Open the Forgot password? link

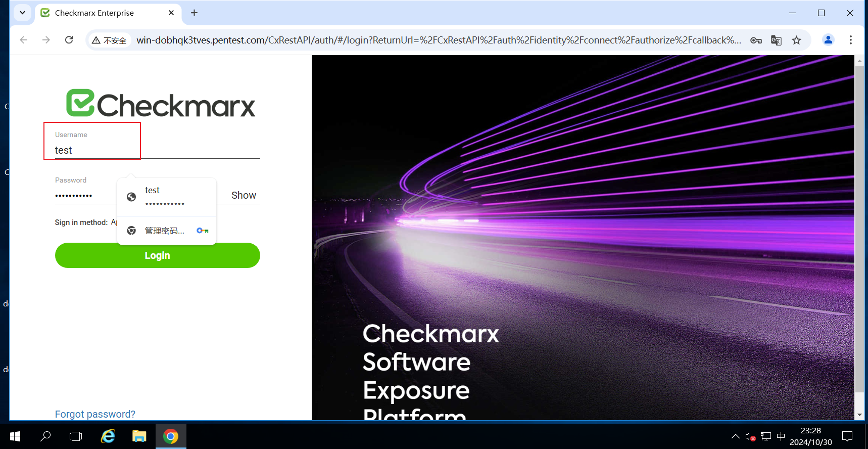(95, 414)
